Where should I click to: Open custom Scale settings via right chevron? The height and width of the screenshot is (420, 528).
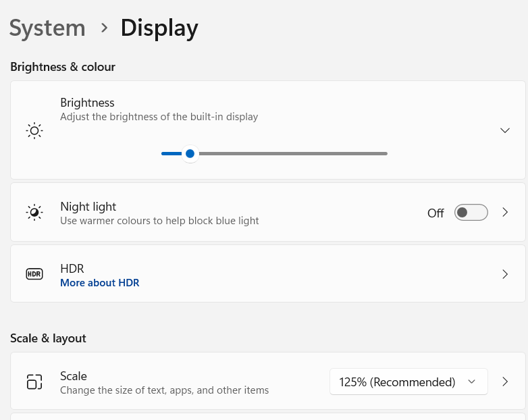(505, 382)
